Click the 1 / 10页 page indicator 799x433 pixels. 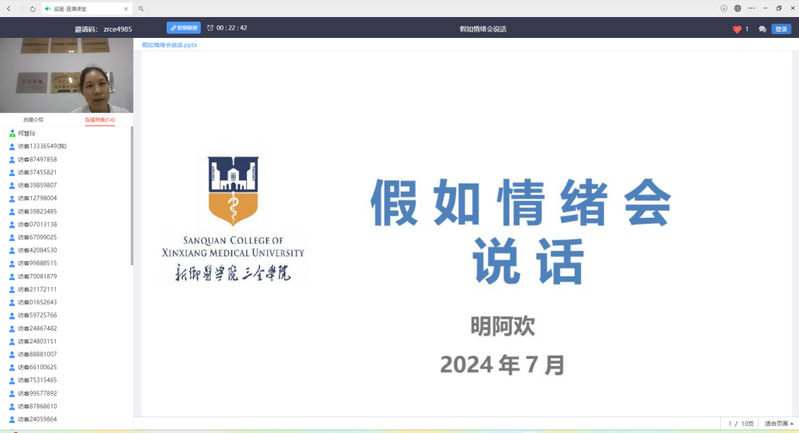pyautogui.click(x=740, y=423)
